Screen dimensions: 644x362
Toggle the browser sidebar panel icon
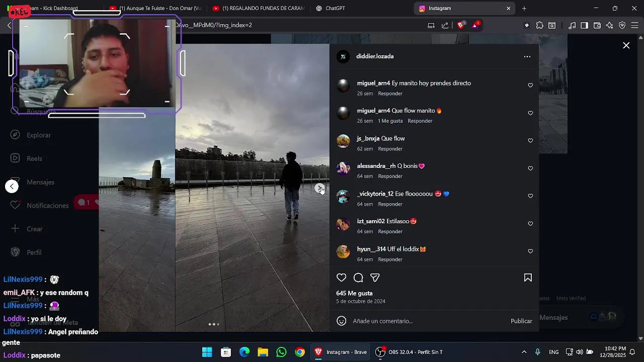tap(584, 26)
